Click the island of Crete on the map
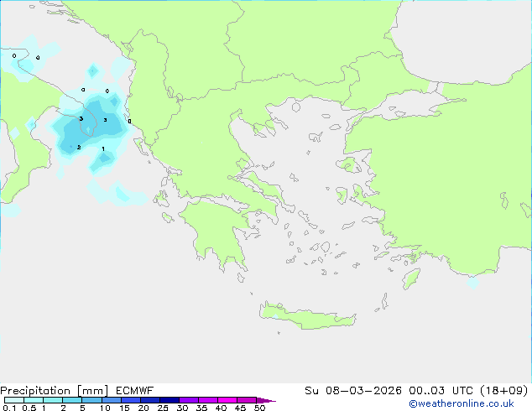Screen dimensions: 532x411 (307, 316)
